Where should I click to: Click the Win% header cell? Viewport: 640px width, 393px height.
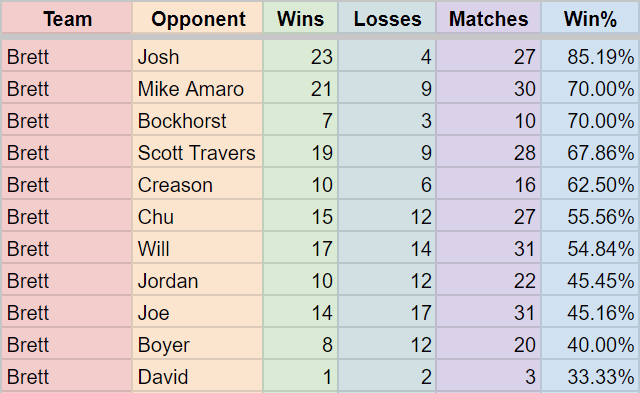(x=590, y=18)
